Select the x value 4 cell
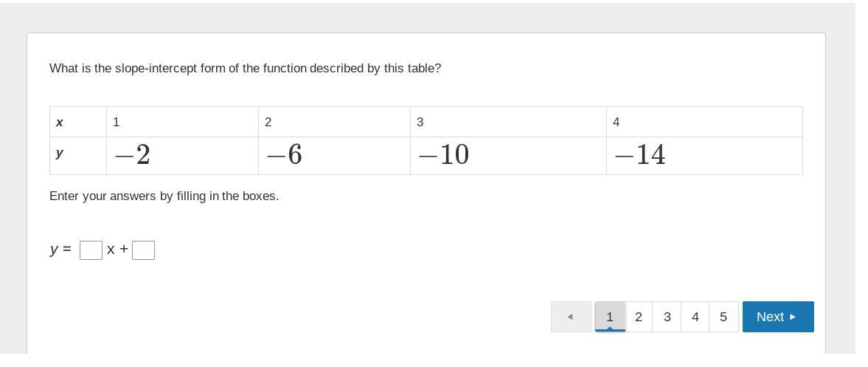Image resolution: width=868 pixels, height=367 pixels. [x=704, y=122]
